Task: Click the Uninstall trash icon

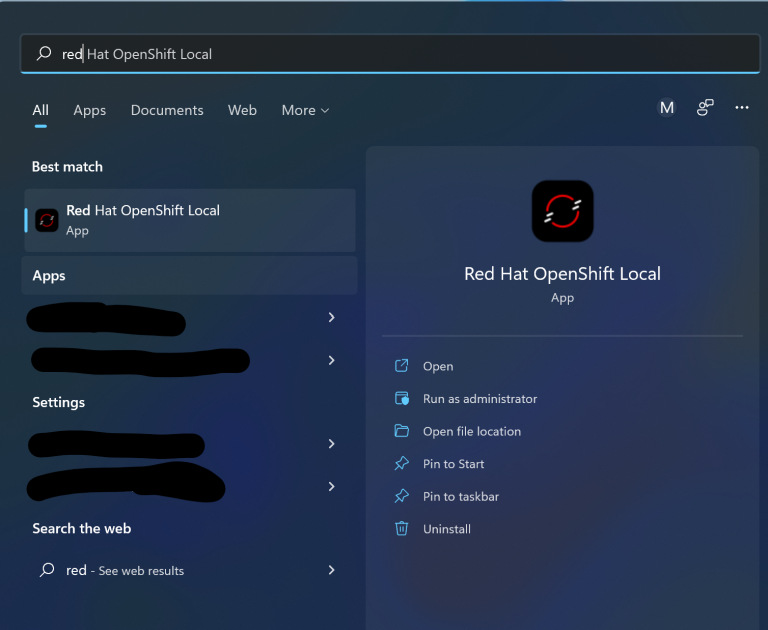Action: pos(402,529)
